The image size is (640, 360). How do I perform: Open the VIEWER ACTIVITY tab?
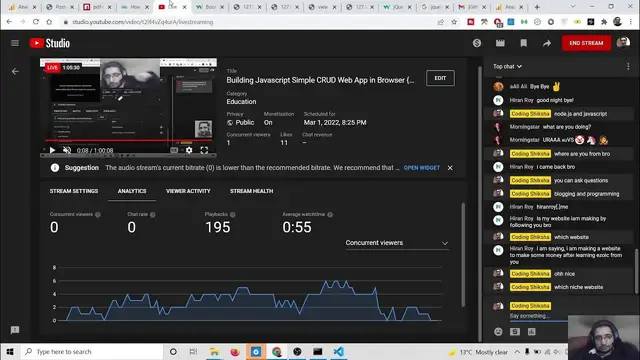(188, 191)
